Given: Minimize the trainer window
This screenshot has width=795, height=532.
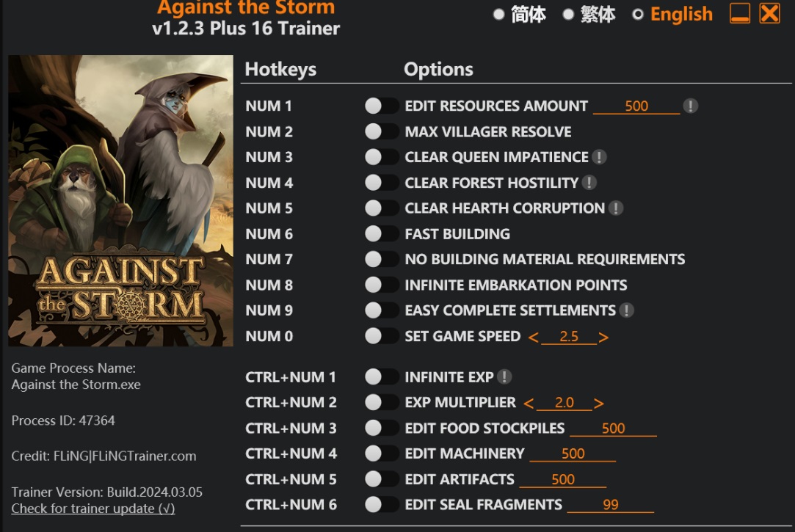Looking at the screenshot, I should pyautogui.click(x=740, y=14).
